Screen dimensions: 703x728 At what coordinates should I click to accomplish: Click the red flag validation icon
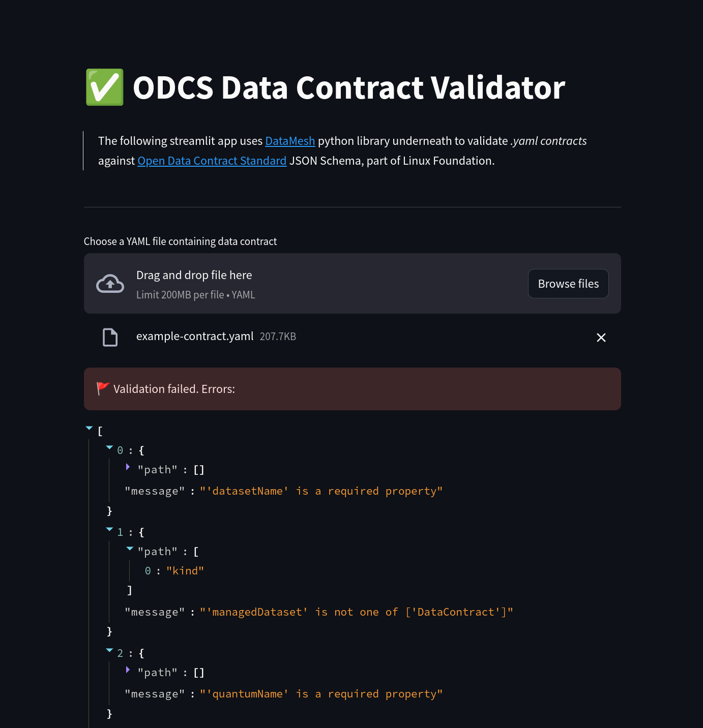coord(103,388)
